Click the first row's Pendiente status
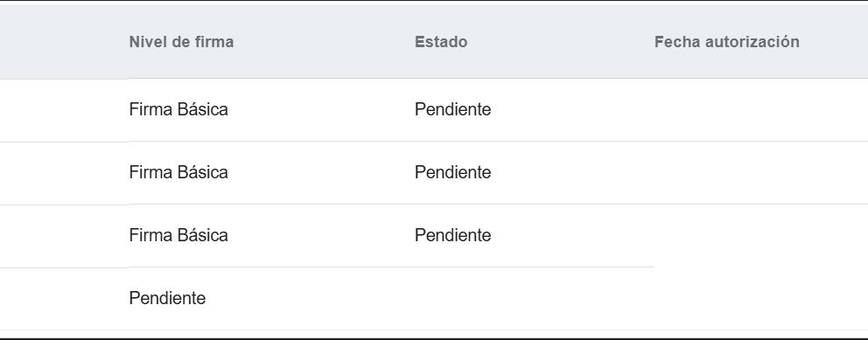Viewport: 868px width, 340px height. point(452,109)
